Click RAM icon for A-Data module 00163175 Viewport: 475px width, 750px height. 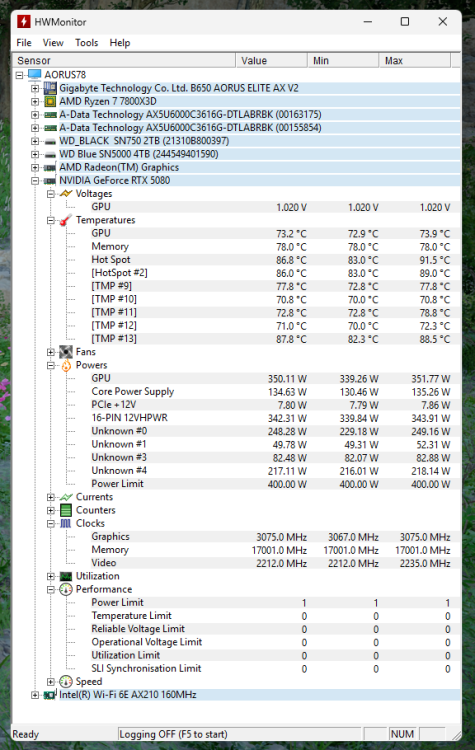(50, 115)
